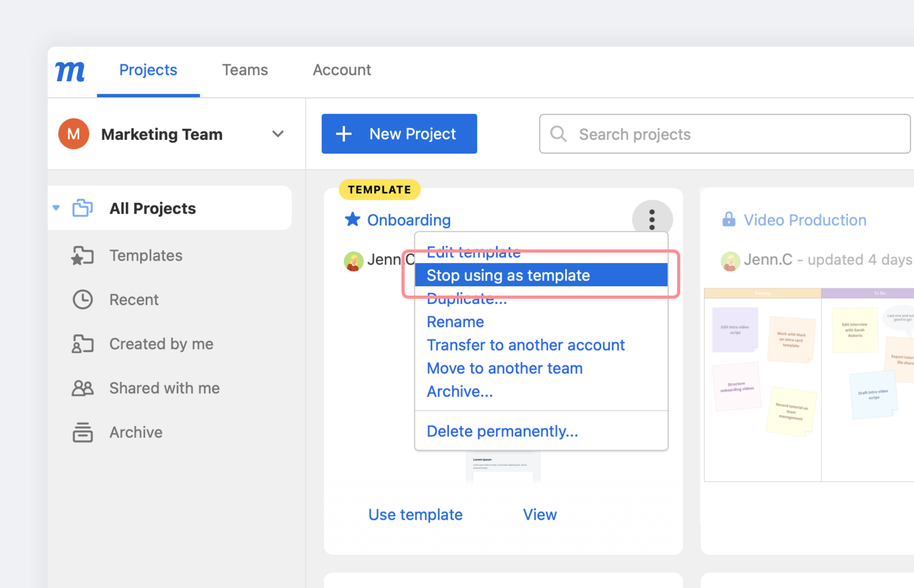Choose Stop using as template

[x=540, y=275]
